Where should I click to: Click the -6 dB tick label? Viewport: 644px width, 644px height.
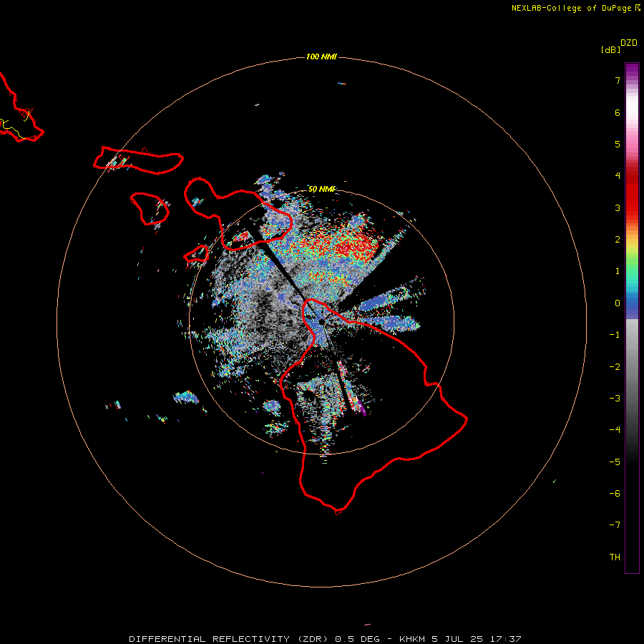pos(615,494)
